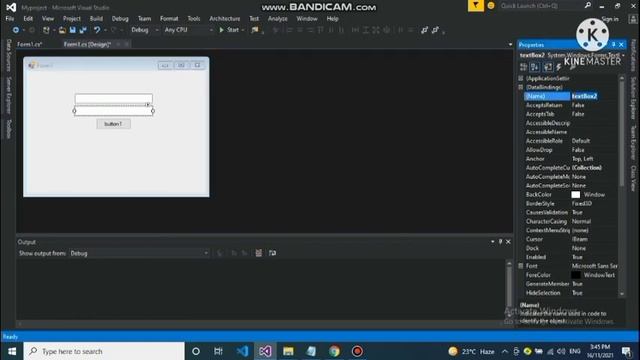Viewport: 640px width, 360px height.
Task: Click the Windows Start button
Action: coord(12,351)
